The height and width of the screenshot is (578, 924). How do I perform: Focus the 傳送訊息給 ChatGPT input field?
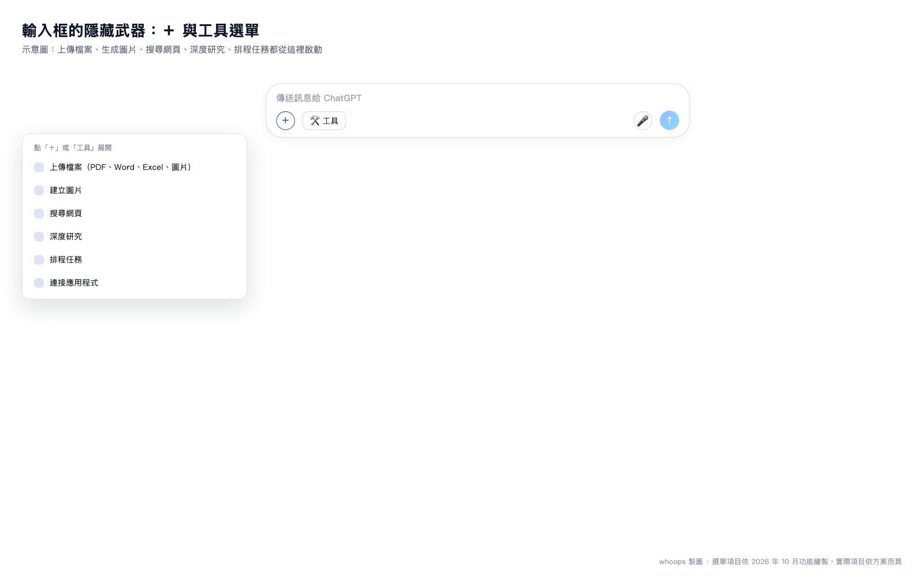[x=477, y=98]
